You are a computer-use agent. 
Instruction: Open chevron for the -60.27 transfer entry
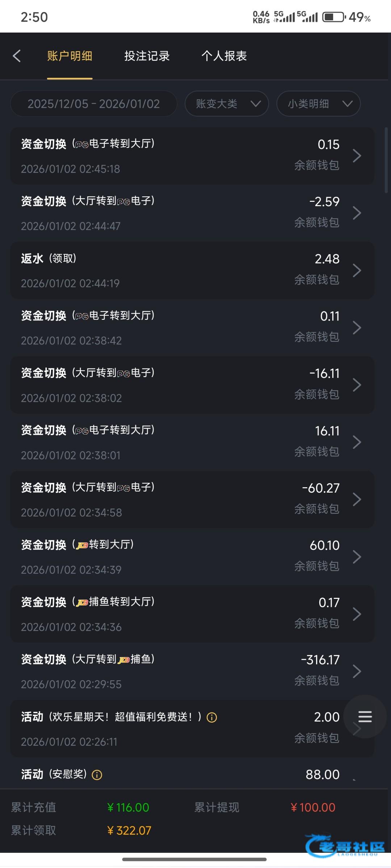tap(357, 499)
